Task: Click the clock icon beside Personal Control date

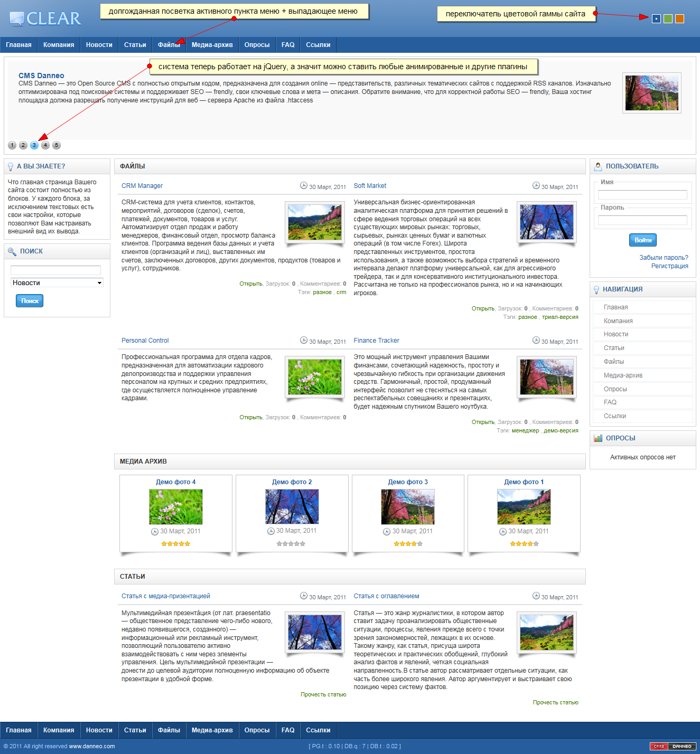Action: (x=304, y=340)
